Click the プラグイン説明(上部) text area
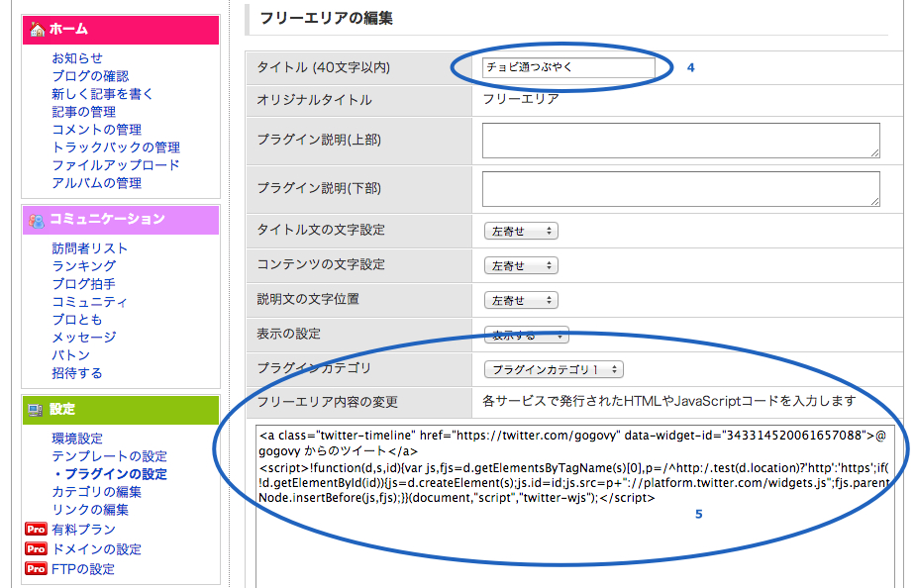The height and width of the screenshot is (588, 916). pos(681,141)
